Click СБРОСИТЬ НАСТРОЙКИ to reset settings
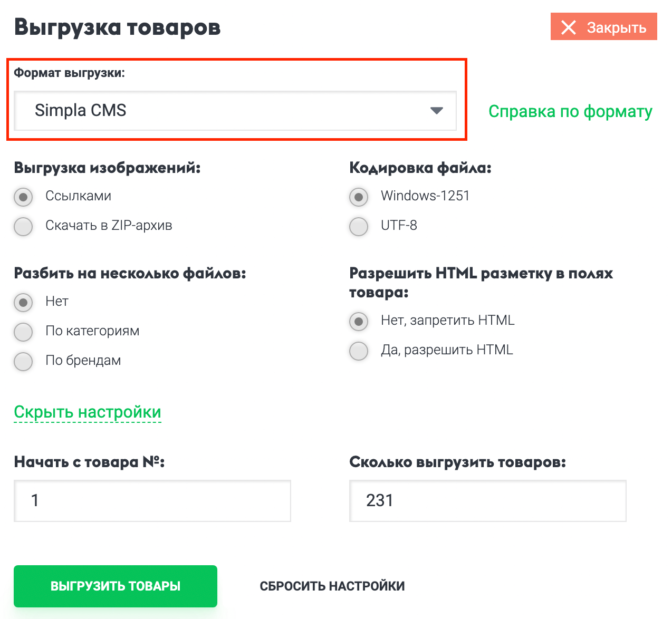This screenshot has width=672, height=619. point(332,586)
